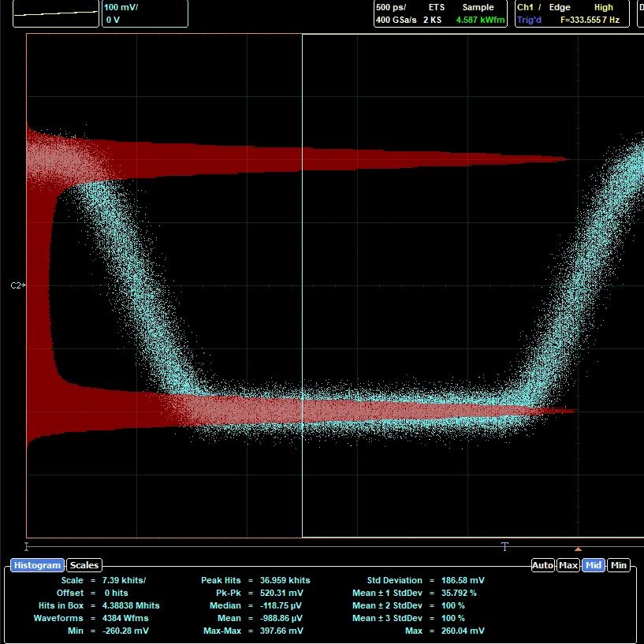Click the Std Deviation 186.58 mV value
644x644 pixels.
click(x=463, y=580)
